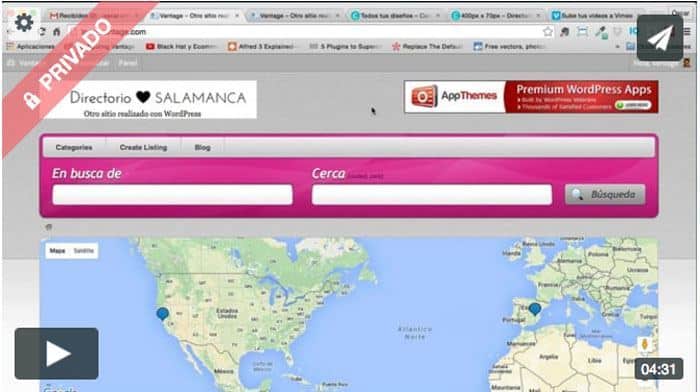Click the Directorio Salamanca site logo
700x392 pixels.
tap(152, 100)
